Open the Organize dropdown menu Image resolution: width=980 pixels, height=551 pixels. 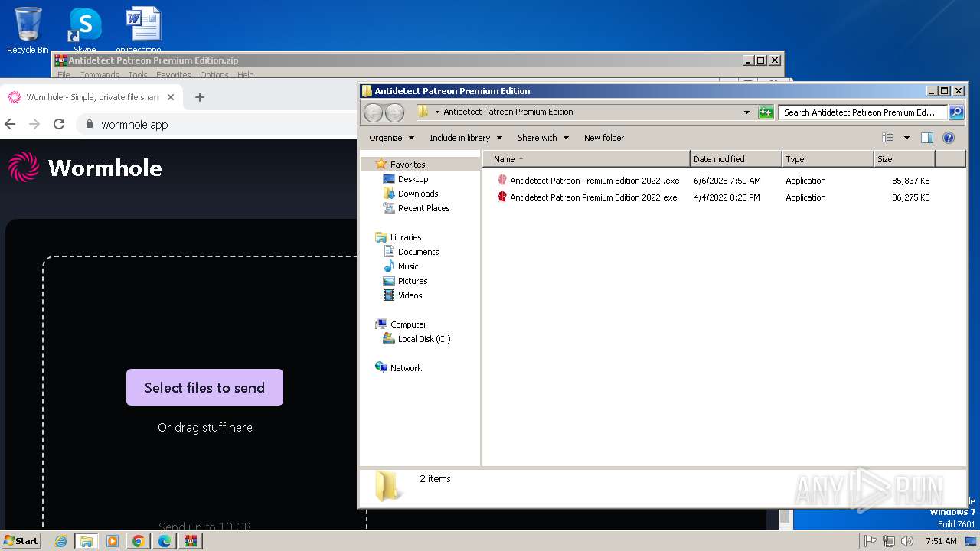[x=391, y=138]
